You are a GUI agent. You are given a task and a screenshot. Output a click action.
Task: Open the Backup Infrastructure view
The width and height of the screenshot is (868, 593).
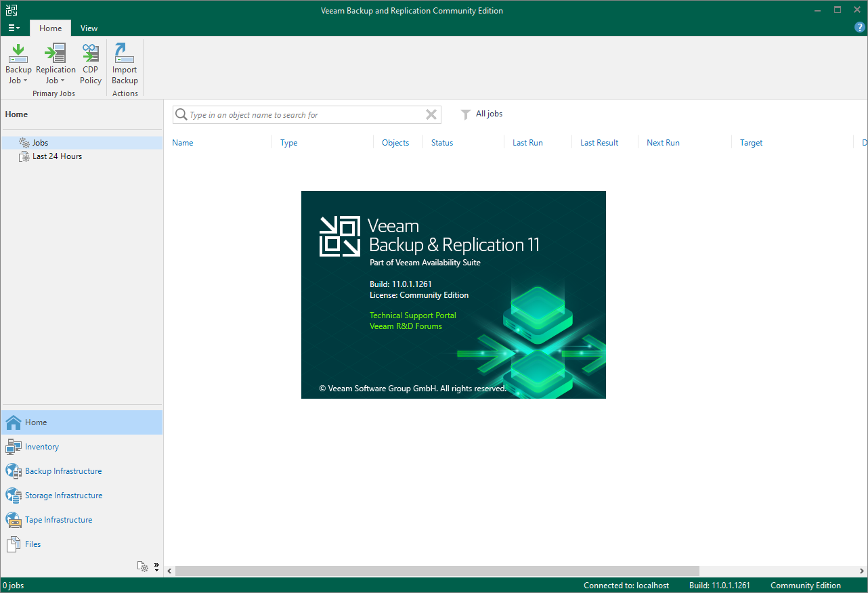pyautogui.click(x=82, y=471)
